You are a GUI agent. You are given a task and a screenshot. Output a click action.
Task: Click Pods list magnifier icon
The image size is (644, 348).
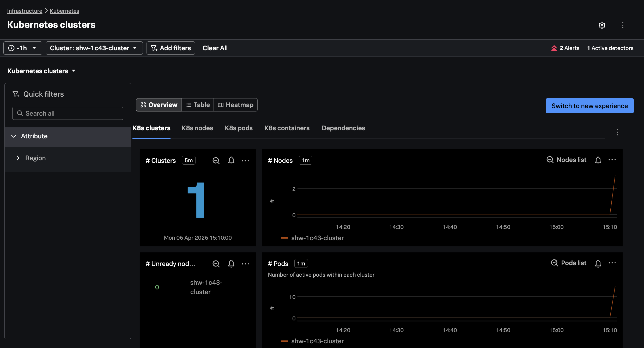click(x=554, y=263)
